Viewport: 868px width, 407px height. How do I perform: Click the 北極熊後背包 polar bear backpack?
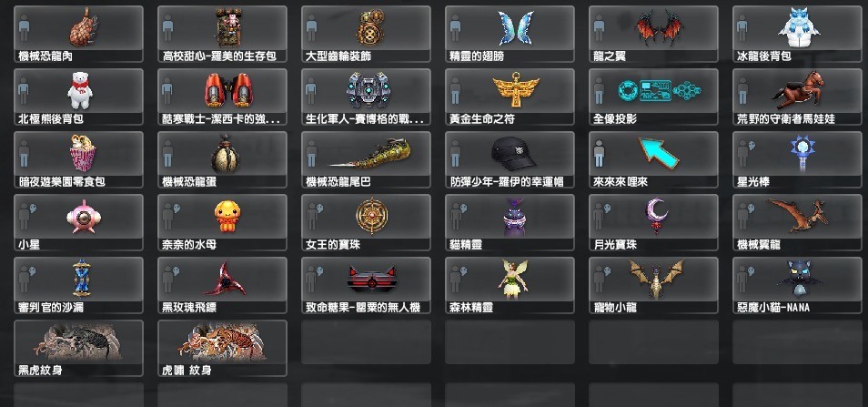(78, 97)
